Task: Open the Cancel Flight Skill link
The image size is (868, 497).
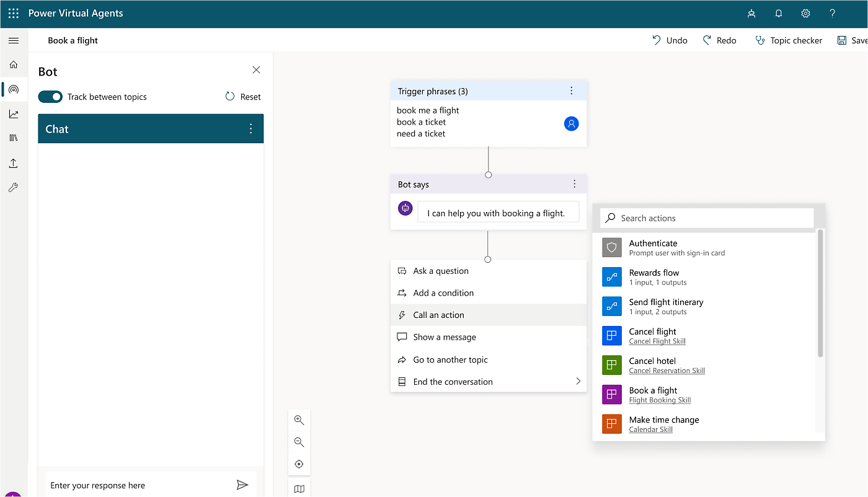Action: click(657, 341)
